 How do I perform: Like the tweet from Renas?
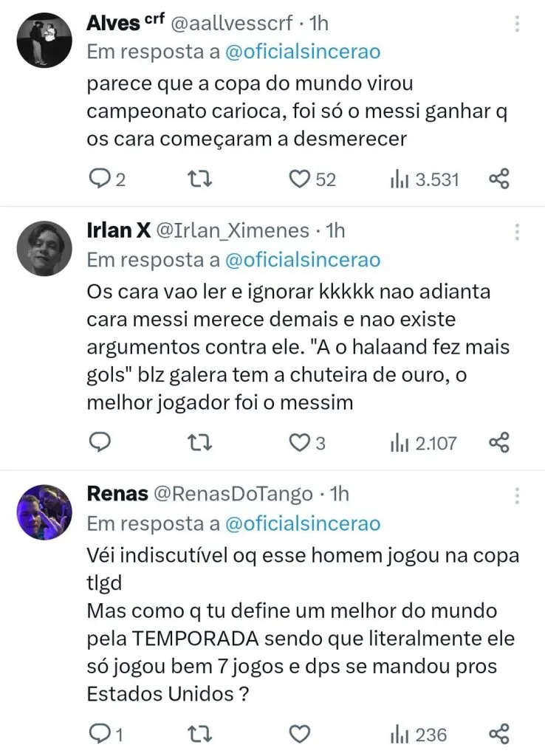tap(299, 734)
